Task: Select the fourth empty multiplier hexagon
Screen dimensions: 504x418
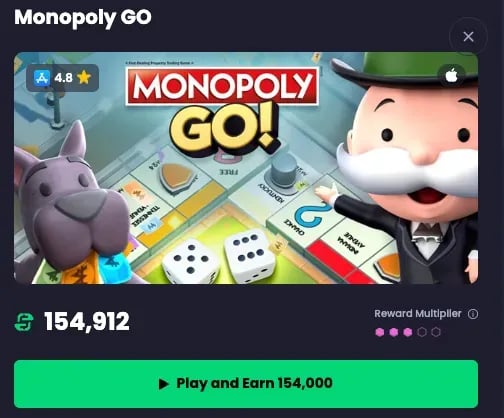Action: point(422,332)
